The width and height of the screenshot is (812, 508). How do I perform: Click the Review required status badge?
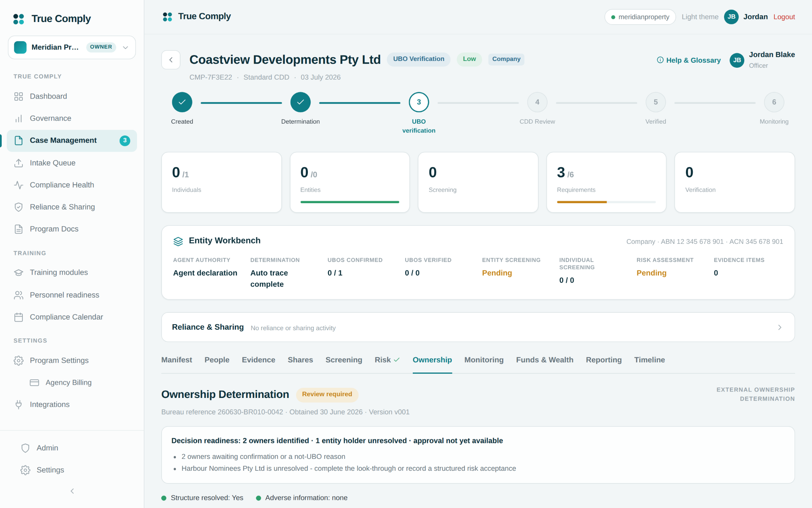(x=327, y=395)
